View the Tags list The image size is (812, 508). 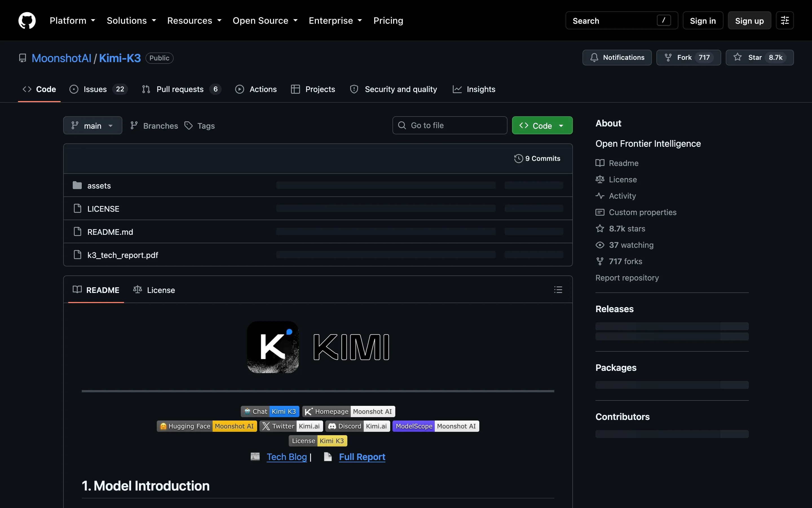point(200,125)
